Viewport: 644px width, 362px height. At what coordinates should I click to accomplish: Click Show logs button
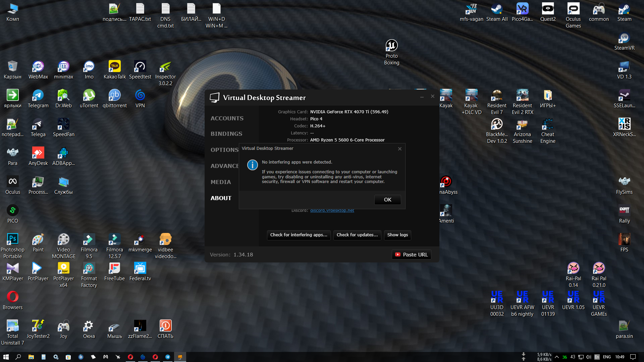(x=397, y=235)
